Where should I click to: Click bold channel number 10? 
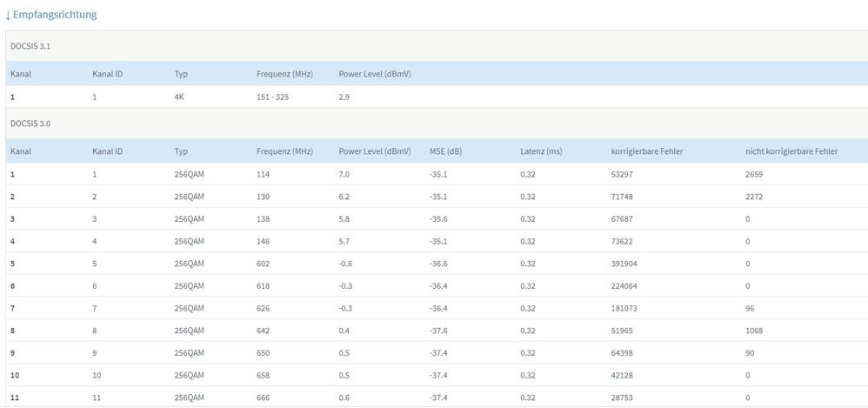15,375
